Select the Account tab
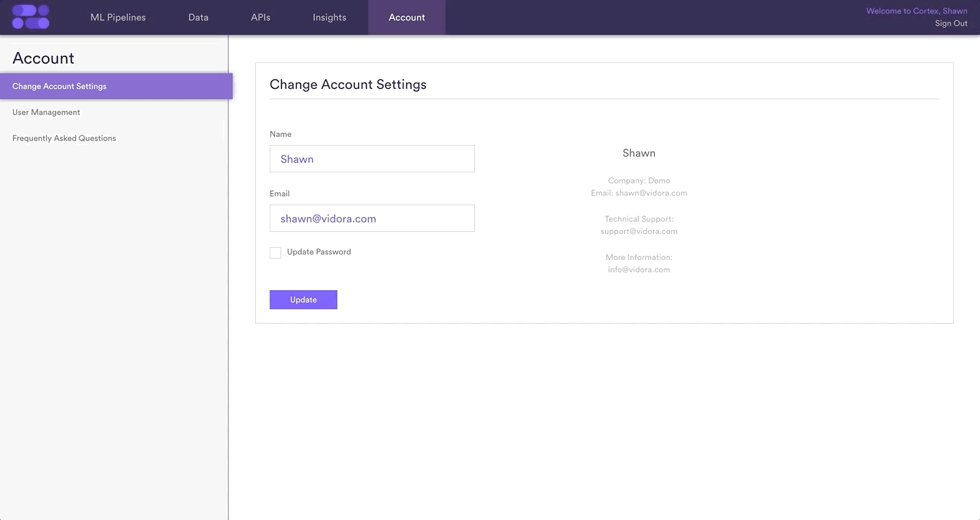This screenshot has height=520, width=980. point(407,17)
